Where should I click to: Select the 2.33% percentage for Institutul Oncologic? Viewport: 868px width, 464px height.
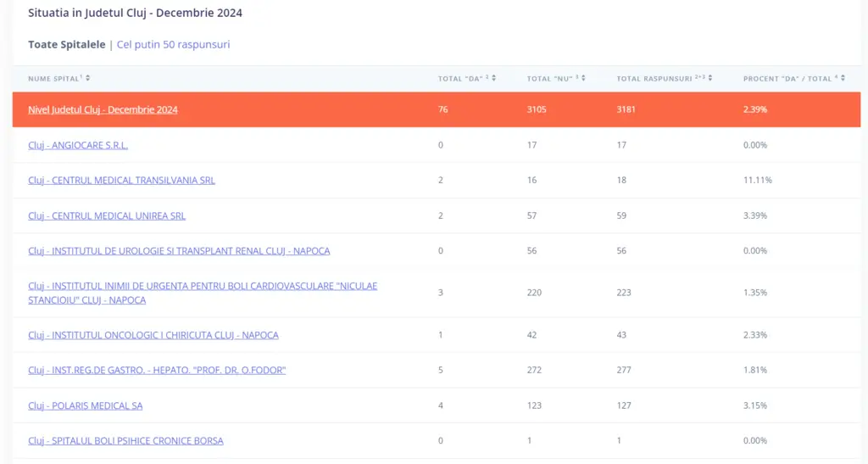[755, 335]
